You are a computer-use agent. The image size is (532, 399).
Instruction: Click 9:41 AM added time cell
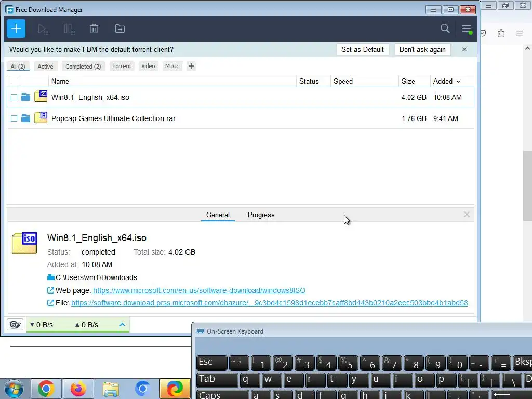point(445,118)
